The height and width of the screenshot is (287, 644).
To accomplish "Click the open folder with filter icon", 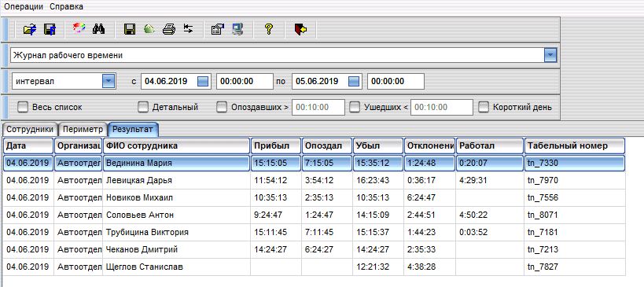I will (x=30, y=29).
